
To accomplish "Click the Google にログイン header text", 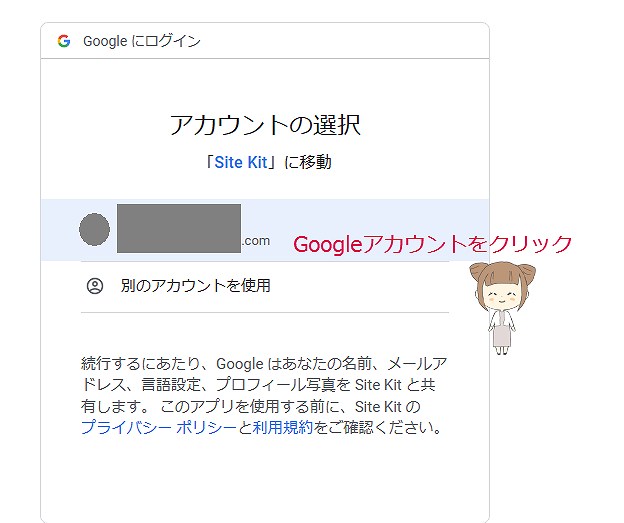I will pos(142,41).
